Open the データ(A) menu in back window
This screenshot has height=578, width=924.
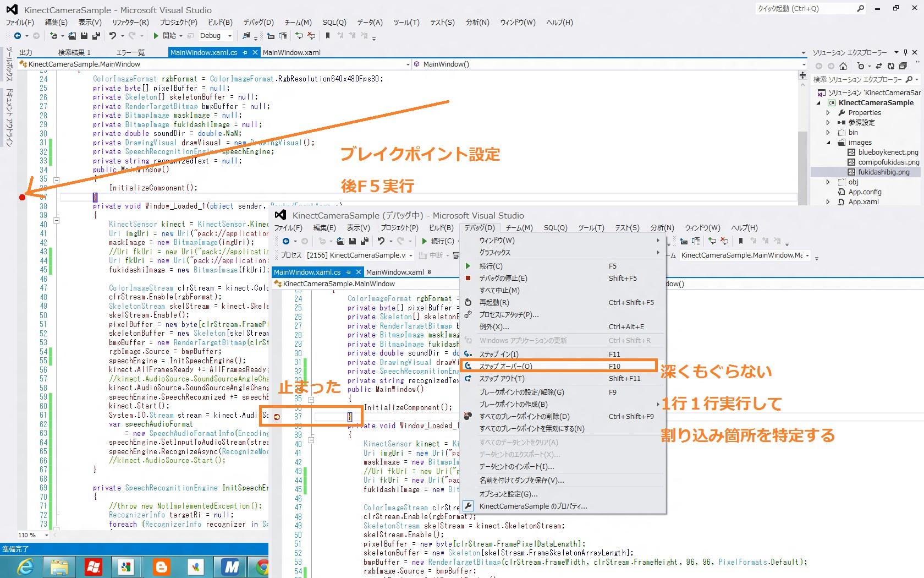pos(370,23)
